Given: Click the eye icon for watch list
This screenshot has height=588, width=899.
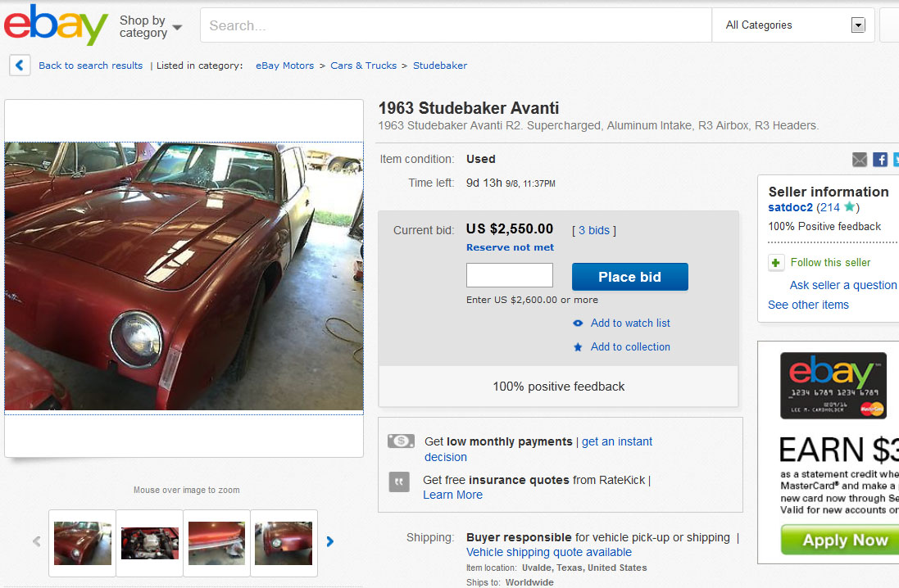Looking at the screenshot, I should click(x=578, y=323).
